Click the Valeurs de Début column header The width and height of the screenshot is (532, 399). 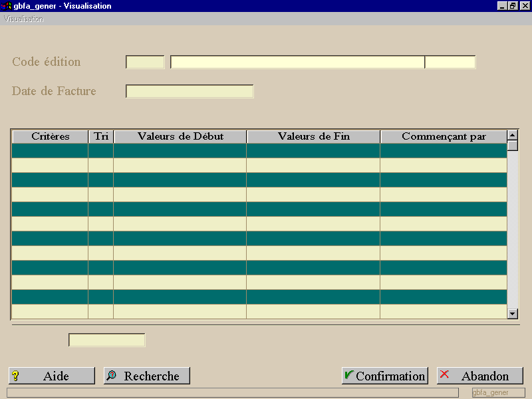(x=180, y=136)
